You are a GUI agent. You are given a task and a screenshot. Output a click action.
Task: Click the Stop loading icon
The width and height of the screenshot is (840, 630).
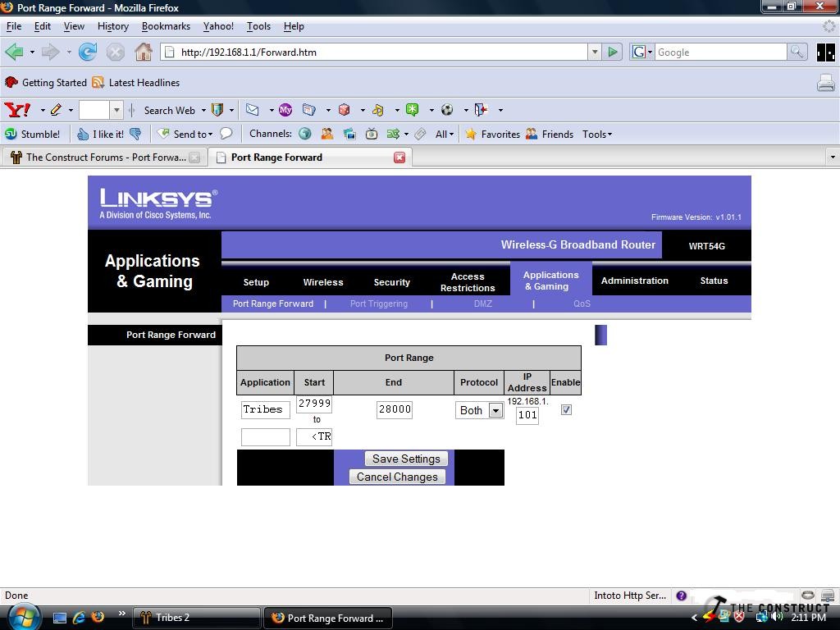[x=115, y=52]
